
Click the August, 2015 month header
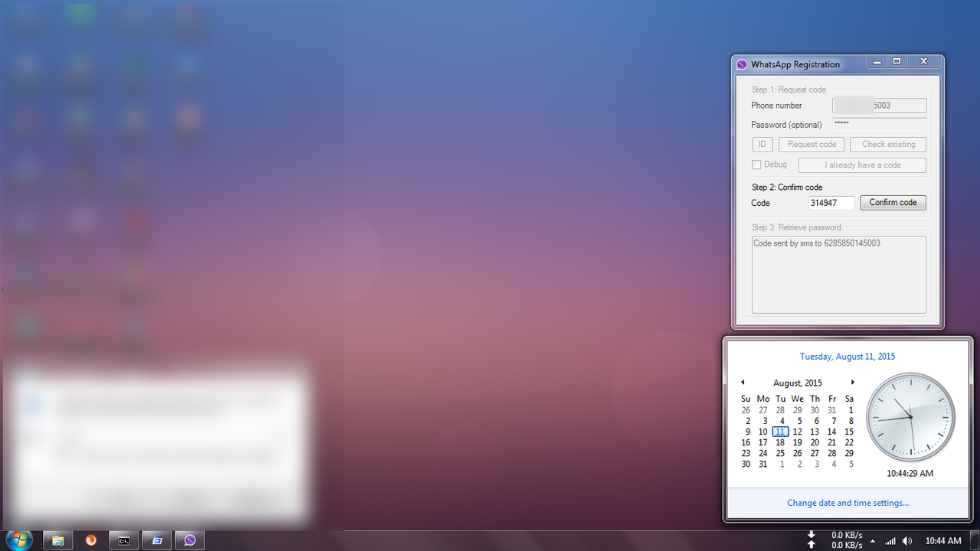tap(797, 383)
